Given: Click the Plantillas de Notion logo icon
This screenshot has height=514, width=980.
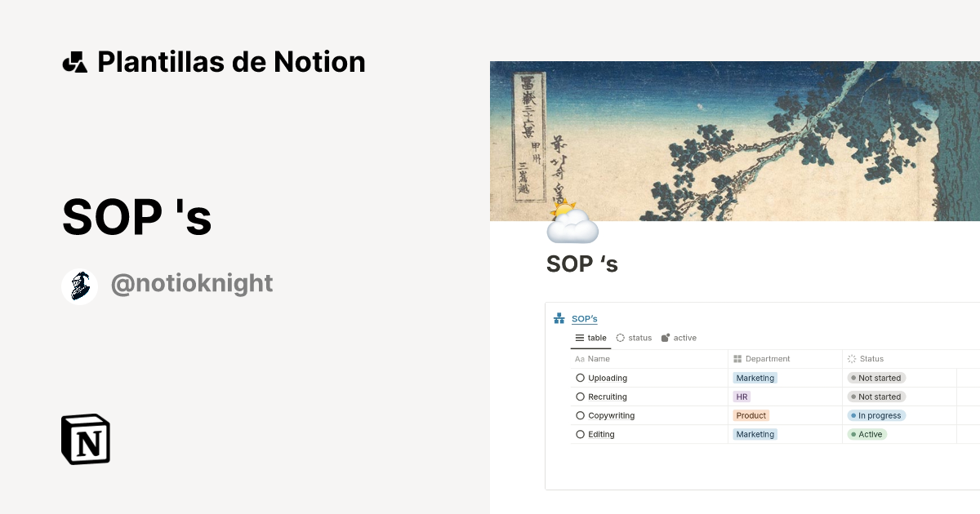Looking at the screenshot, I should click(x=75, y=60).
